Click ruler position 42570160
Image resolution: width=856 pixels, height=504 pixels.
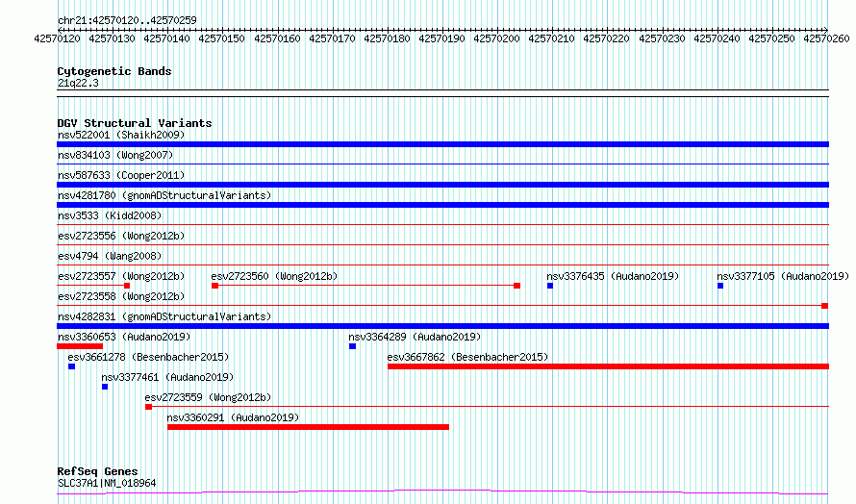277,38
